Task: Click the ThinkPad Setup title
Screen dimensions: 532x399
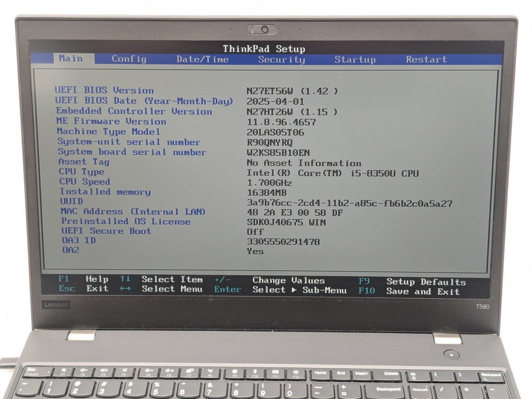Action: [264, 49]
